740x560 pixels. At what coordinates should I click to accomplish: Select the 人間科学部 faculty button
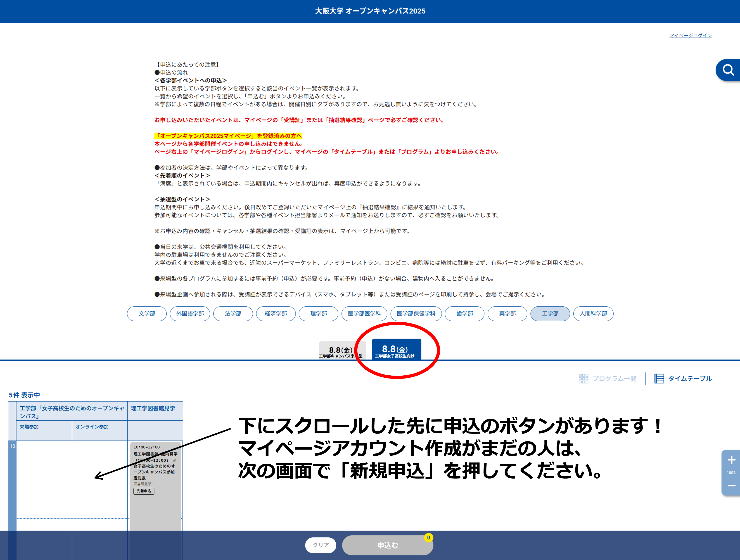(593, 314)
